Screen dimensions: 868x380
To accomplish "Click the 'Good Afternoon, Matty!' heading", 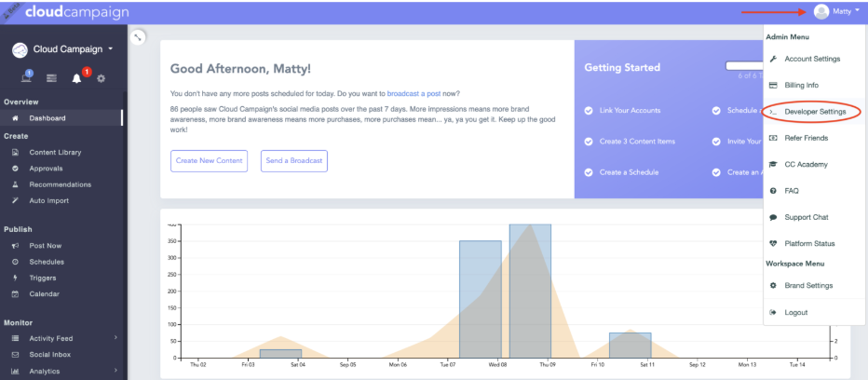I will 240,69.
